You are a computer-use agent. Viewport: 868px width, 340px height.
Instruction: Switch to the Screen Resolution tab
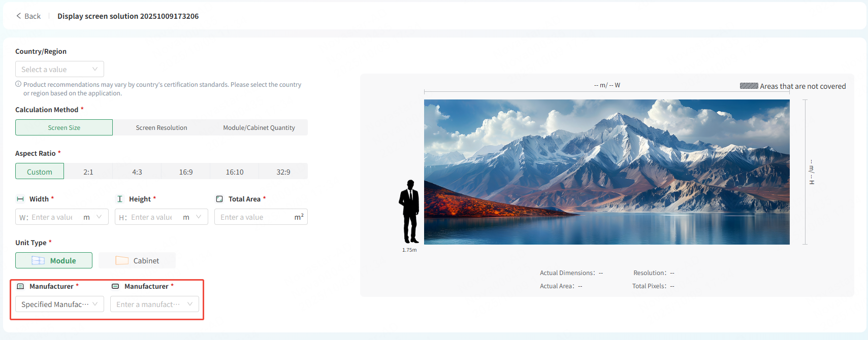162,127
